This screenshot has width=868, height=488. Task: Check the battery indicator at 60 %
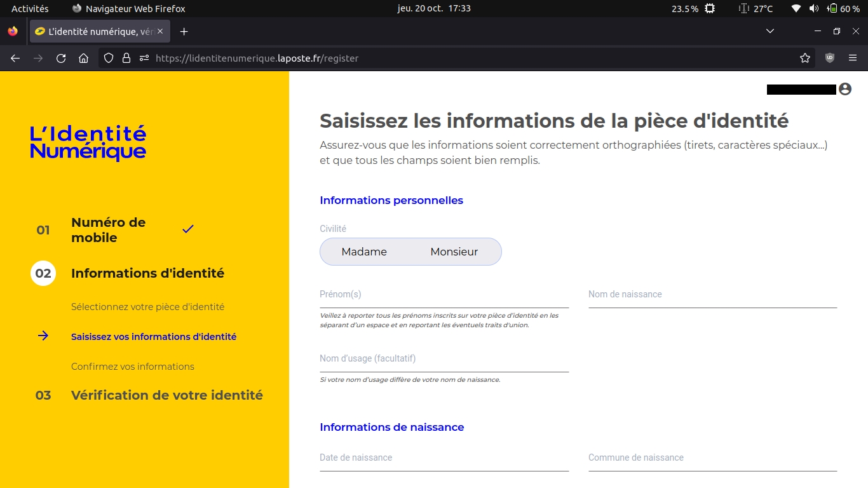pyautogui.click(x=843, y=9)
